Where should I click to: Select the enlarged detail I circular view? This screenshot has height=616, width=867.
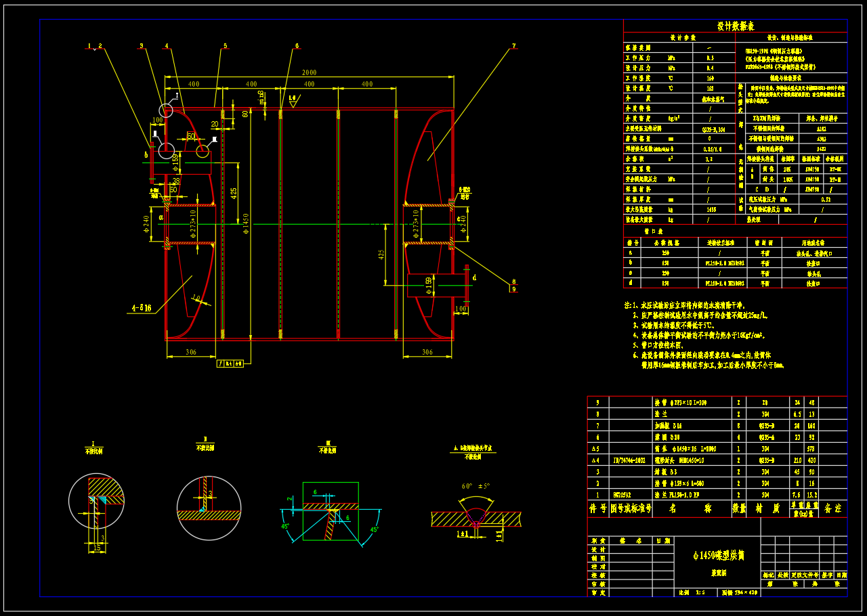point(96,501)
